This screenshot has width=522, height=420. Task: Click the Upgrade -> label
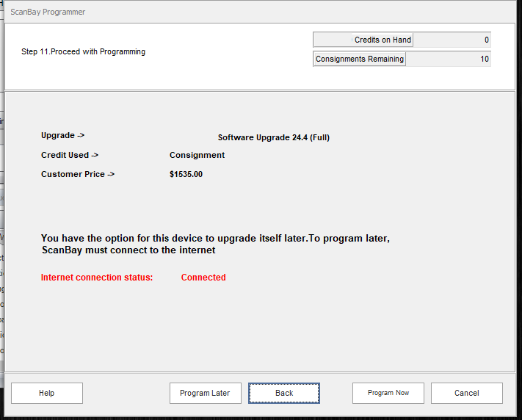click(x=63, y=136)
